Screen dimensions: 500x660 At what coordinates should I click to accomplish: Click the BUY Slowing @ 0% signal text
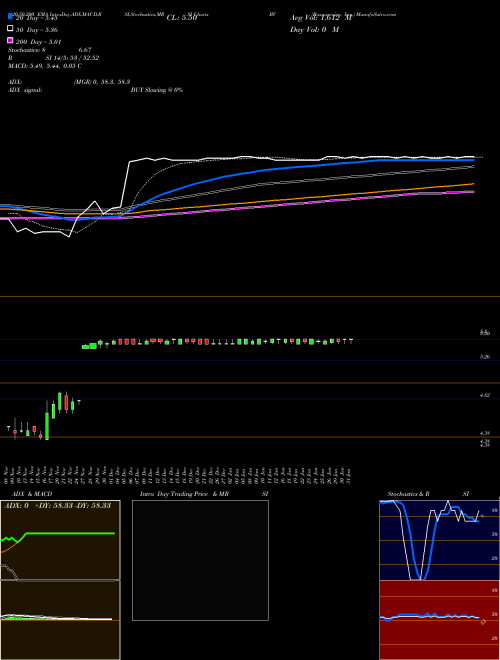[x=157, y=90]
